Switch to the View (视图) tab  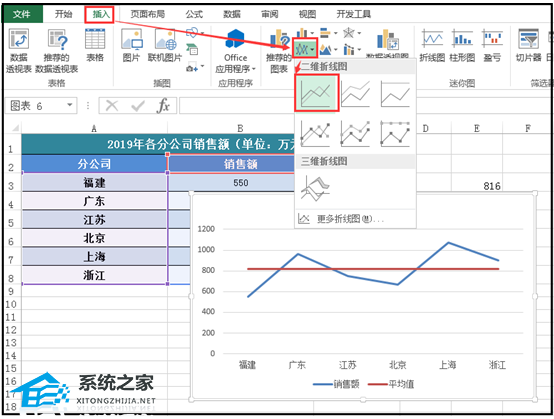(x=307, y=14)
